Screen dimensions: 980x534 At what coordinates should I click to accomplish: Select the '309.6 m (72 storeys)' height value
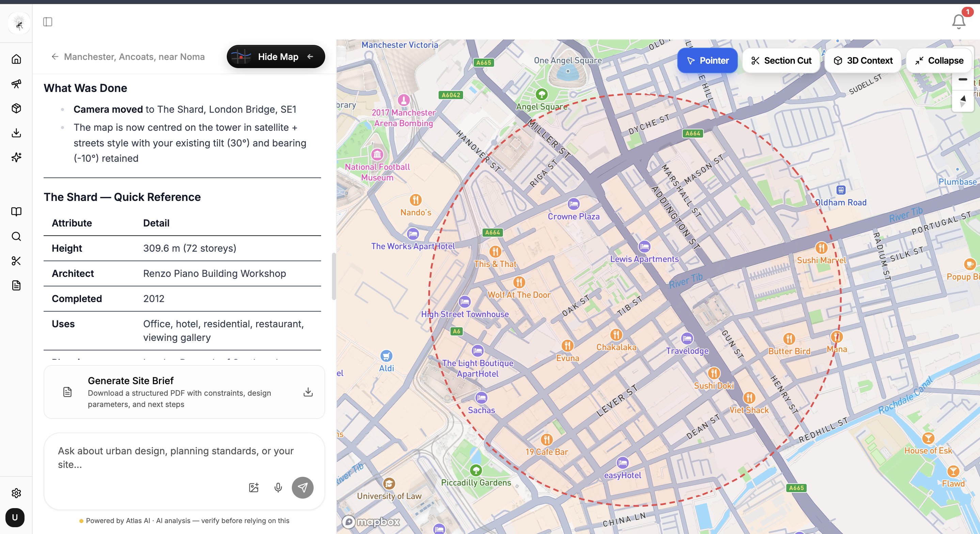[190, 248]
